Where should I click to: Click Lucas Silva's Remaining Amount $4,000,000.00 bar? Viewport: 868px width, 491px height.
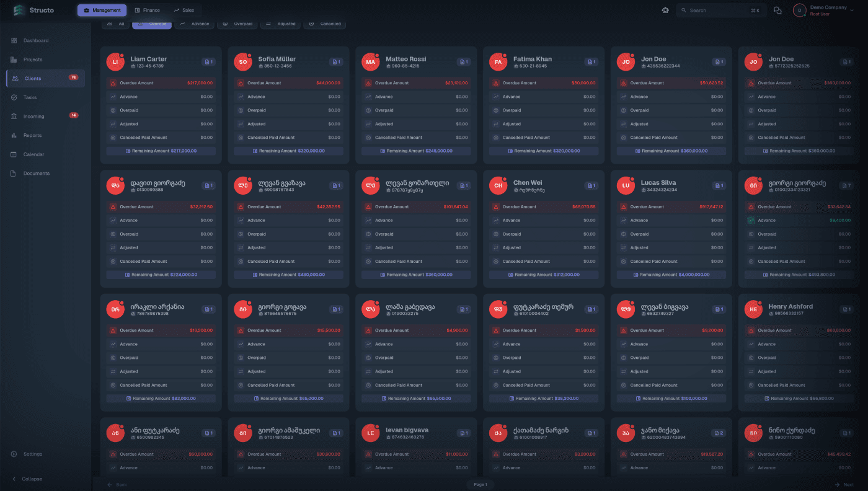click(671, 275)
